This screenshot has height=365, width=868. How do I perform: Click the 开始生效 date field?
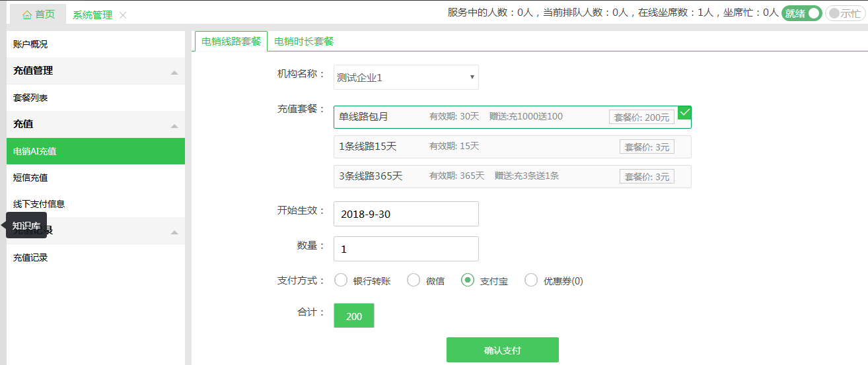pos(406,214)
